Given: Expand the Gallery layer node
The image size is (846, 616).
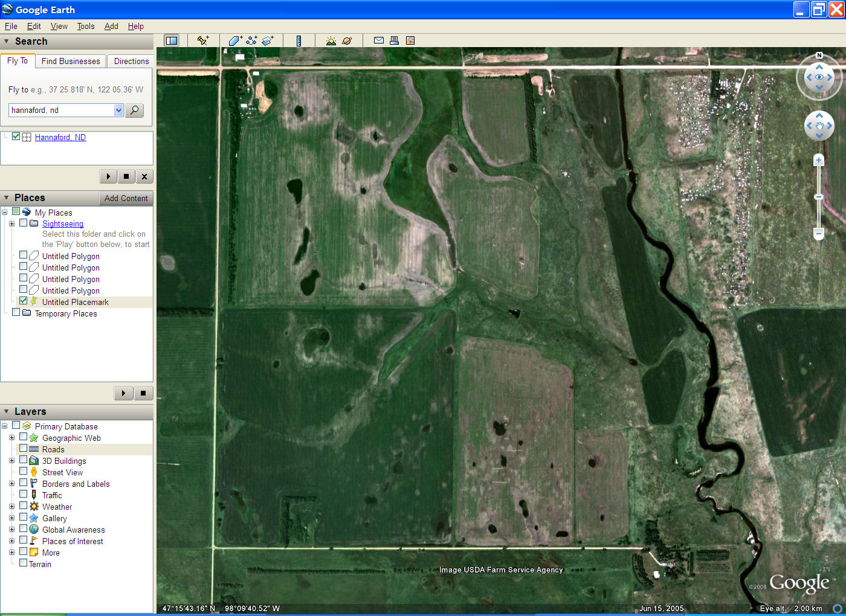Looking at the screenshot, I should tap(11, 518).
